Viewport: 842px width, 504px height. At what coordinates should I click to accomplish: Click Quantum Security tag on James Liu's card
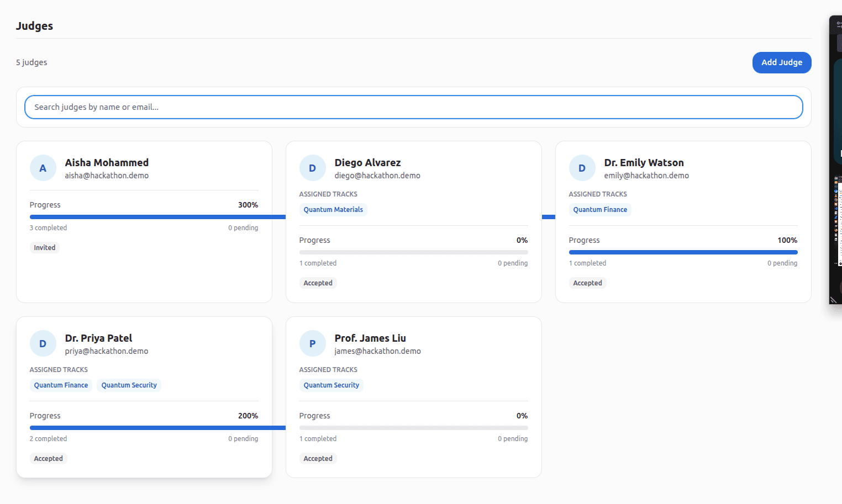coord(331,385)
